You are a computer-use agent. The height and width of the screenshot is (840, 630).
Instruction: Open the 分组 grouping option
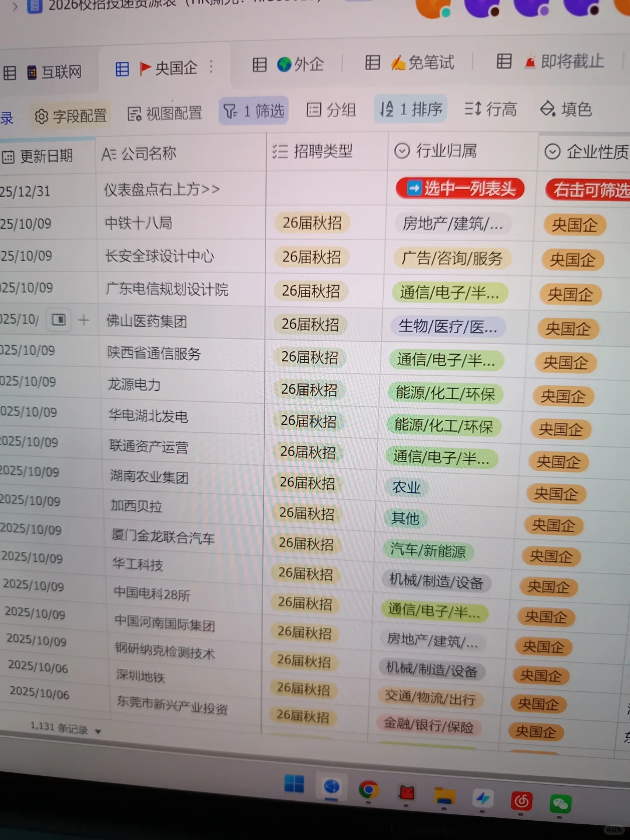point(331,110)
